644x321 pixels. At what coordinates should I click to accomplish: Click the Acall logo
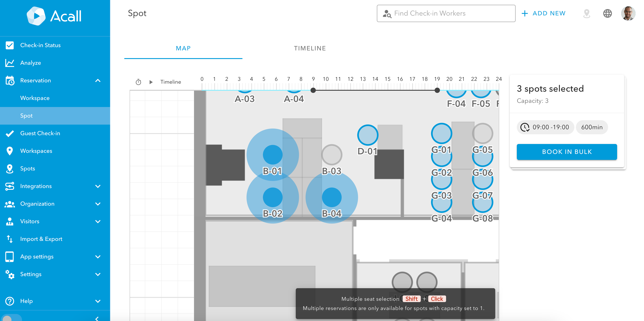(x=54, y=16)
